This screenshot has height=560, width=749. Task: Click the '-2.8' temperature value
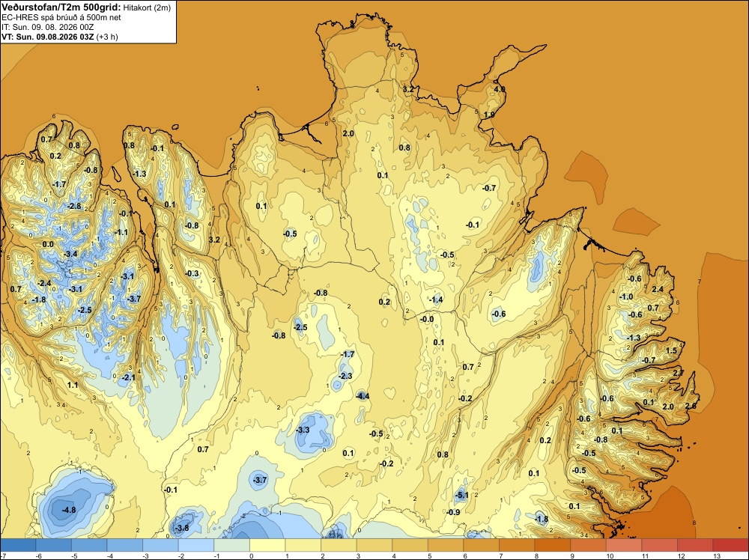pyautogui.click(x=74, y=206)
